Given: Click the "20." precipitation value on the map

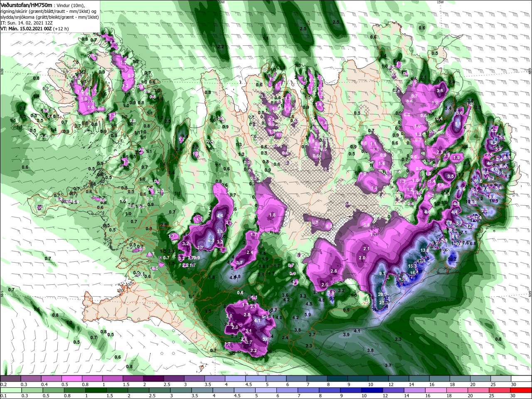Looking at the screenshot, I should [382, 294].
